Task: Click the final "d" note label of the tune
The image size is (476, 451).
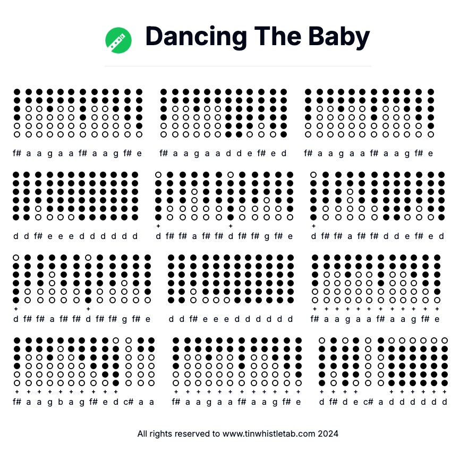Action: click(445, 402)
